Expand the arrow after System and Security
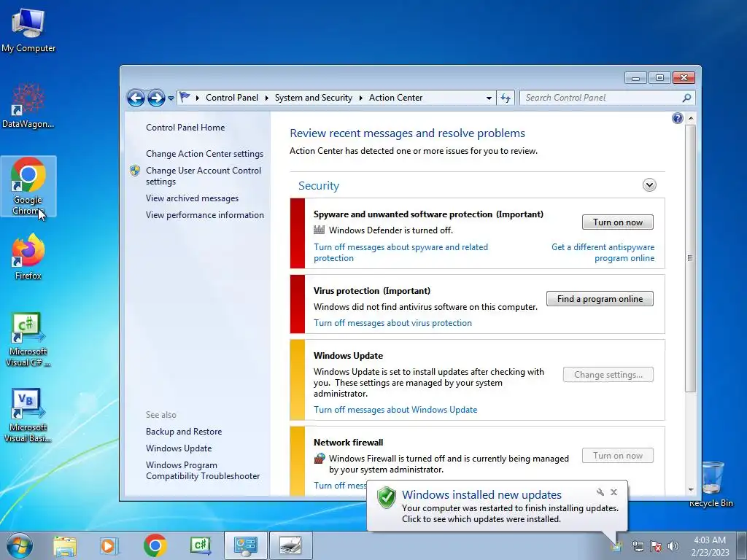Screen dimensions: 747x560 tap(360, 98)
